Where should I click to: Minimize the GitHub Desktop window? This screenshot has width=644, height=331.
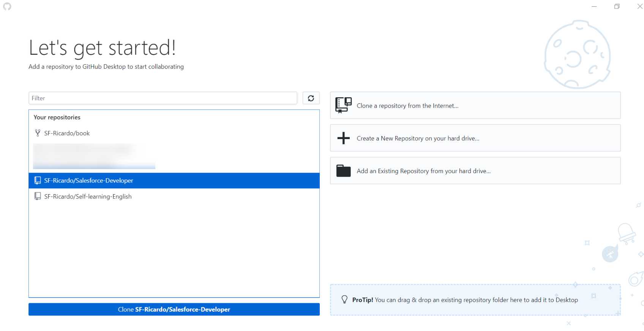(x=594, y=6)
